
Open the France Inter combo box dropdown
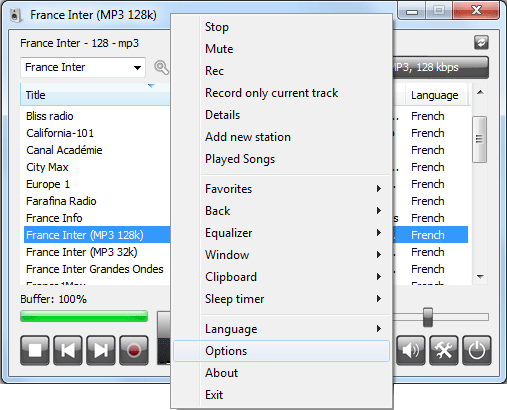pyautogui.click(x=137, y=68)
